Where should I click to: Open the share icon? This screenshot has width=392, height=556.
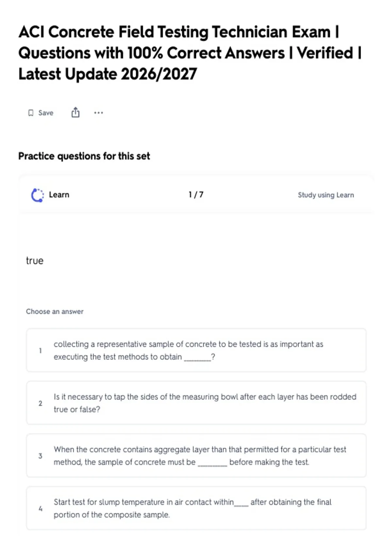coord(75,112)
